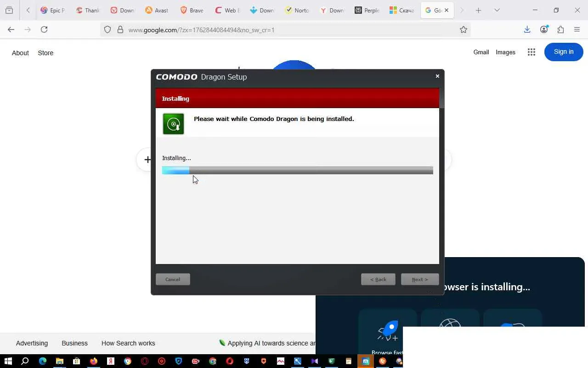Open the Google Store link
This screenshot has width=588, height=368.
pyautogui.click(x=45, y=53)
